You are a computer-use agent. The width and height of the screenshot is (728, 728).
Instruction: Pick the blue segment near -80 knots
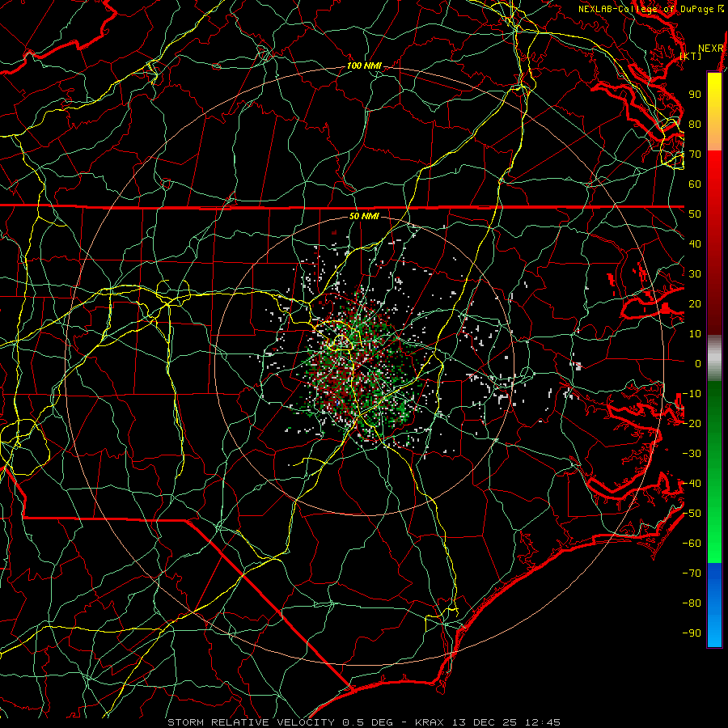tap(714, 603)
